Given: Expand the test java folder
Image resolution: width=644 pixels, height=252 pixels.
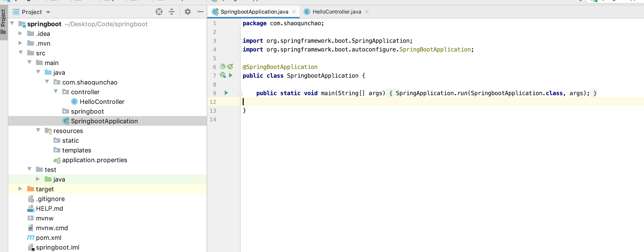Looking at the screenshot, I should (x=38, y=179).
